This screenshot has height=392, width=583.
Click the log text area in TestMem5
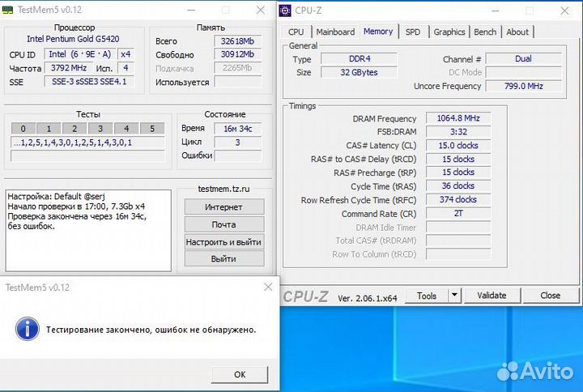coord(88,231)
